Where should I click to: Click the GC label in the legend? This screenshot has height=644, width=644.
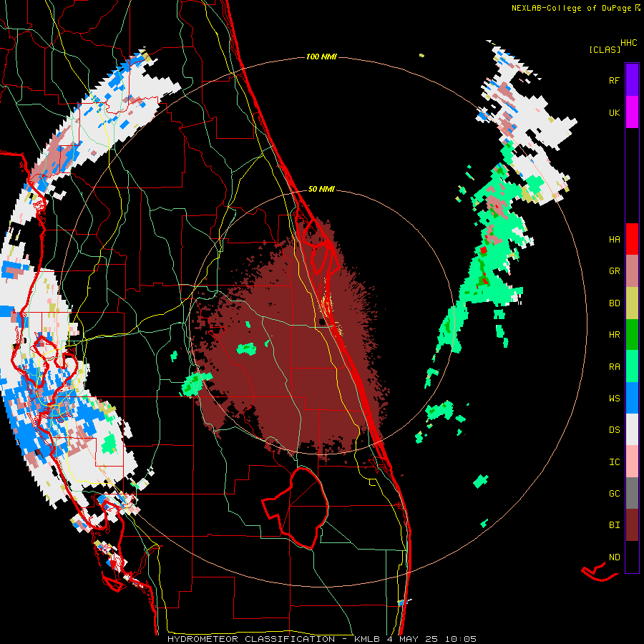pos(614,494)
